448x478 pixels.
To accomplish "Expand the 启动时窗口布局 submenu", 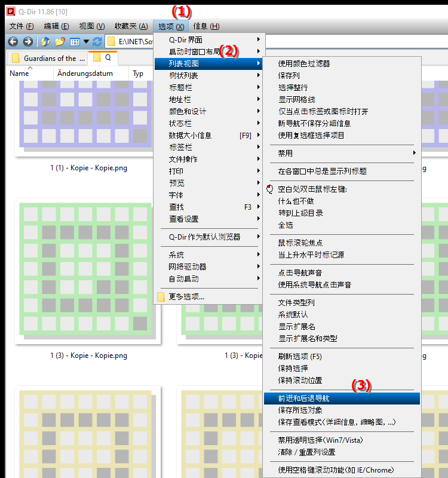I will coord(208,51).
